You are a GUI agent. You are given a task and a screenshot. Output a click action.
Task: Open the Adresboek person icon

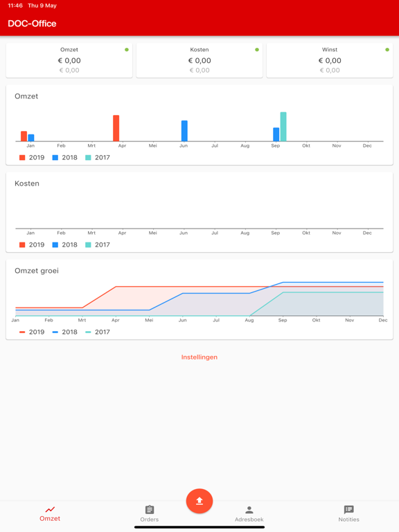pos(249,510)
